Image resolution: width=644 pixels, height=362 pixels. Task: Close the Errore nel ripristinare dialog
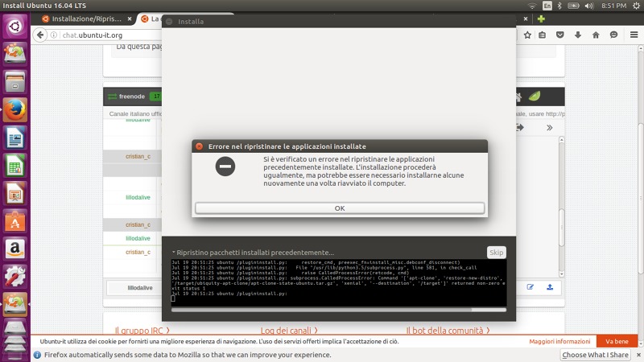199,146
